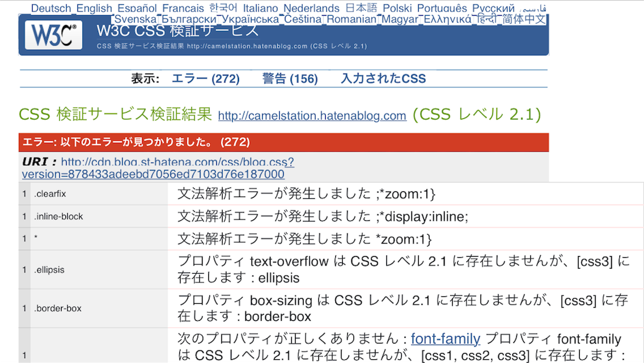Switch language to Русский
This screenshot has height=363, width=644.
pyautogui.click(x=493, y=8)
